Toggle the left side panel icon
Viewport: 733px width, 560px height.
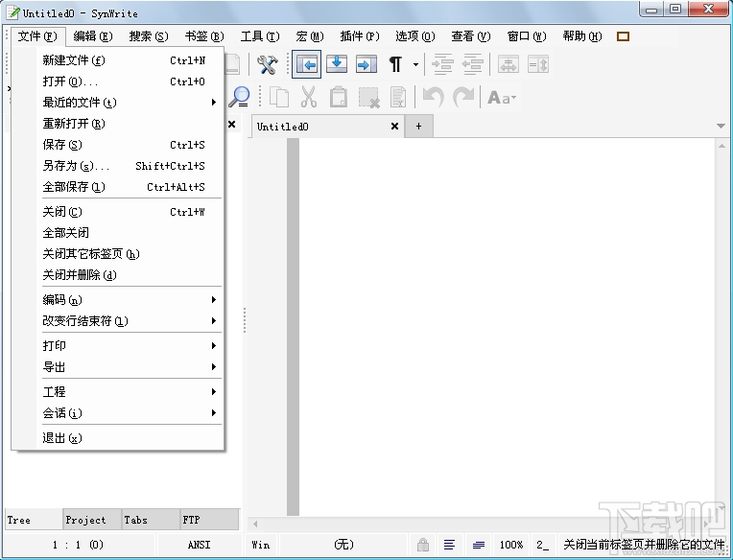click(307, 64)
